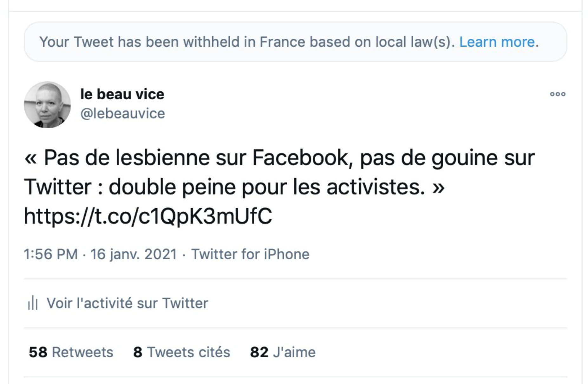The image size is (588, 384).
Task: Open the Twitter for iPhone source label
Action: (x=250, y=254)
